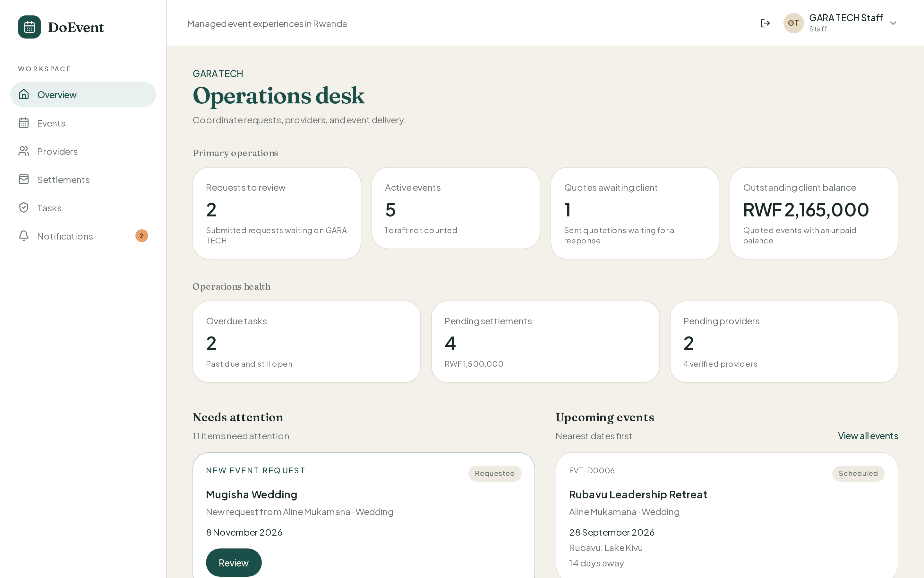Image resolution: width=924 pixels, height=578 pixels.
Task: Click the sign-out icon in header
Action: [765, 23]
